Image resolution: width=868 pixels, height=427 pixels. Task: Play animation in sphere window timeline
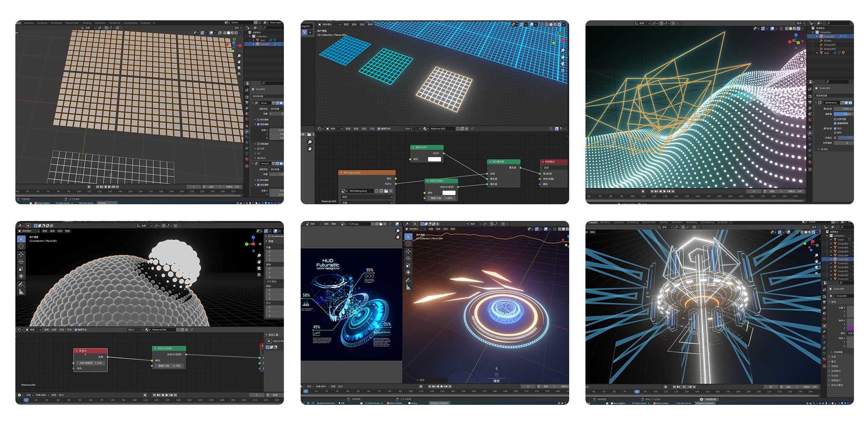pos(167,395)
